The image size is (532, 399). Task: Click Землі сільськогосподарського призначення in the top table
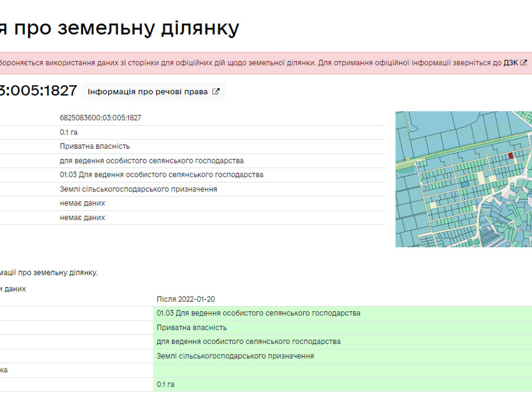coord(138,189)
